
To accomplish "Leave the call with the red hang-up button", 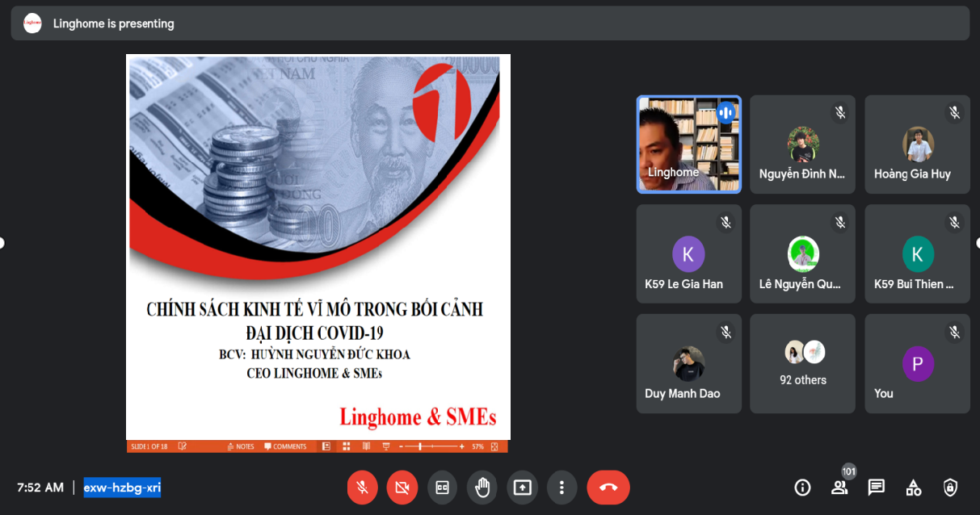I will (608, 488).
